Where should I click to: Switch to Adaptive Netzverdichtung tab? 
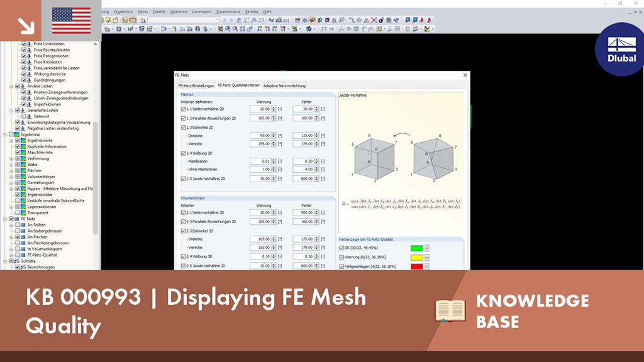284,85
